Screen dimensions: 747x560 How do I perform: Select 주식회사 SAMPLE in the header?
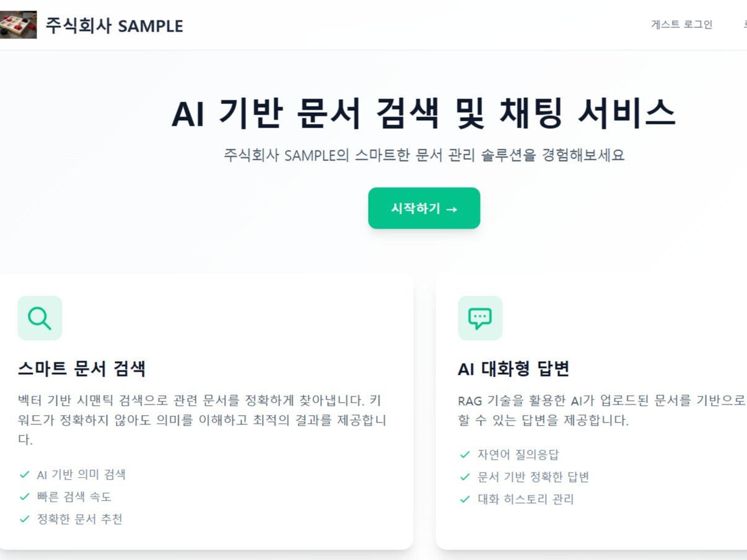point(115,26)
